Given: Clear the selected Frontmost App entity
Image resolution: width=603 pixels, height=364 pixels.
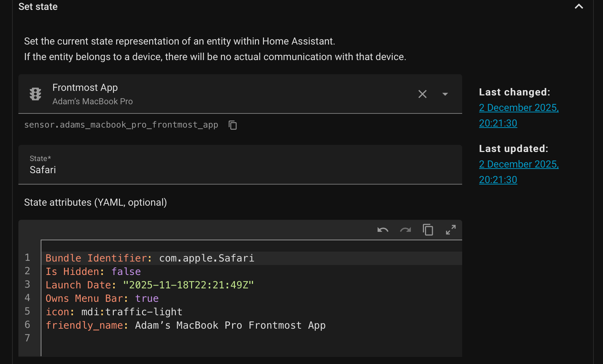Looking at the screenshot, I should 422,94.
